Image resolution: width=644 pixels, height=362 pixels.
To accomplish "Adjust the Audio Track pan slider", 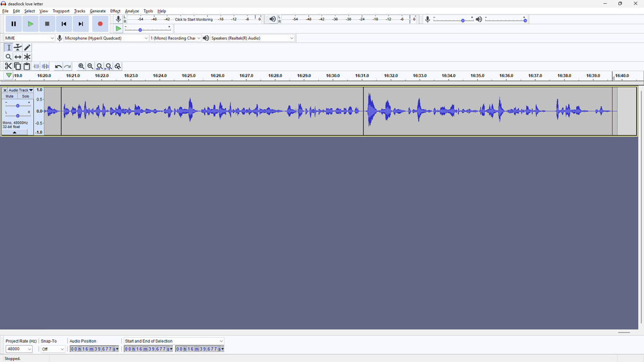I will click(x=18, y=116).
